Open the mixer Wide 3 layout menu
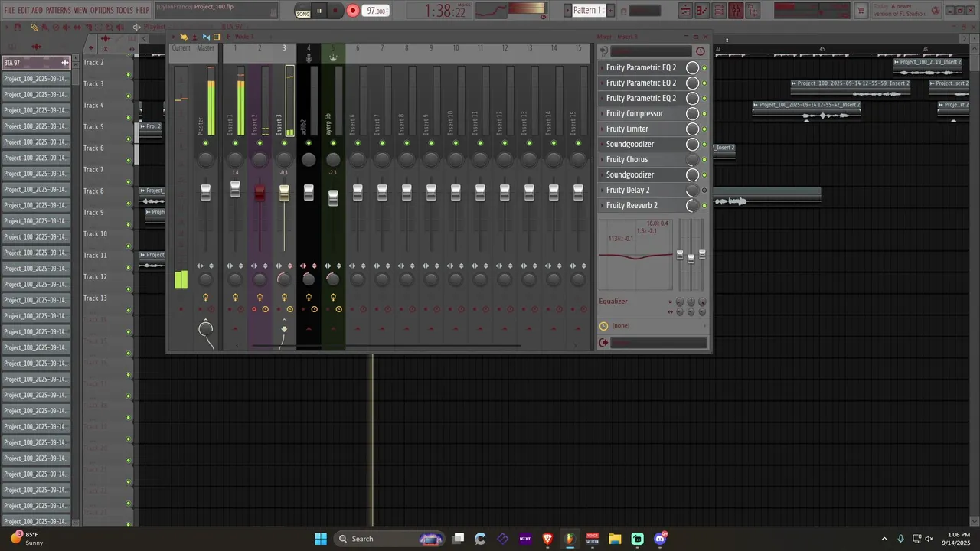 (244, 37)
